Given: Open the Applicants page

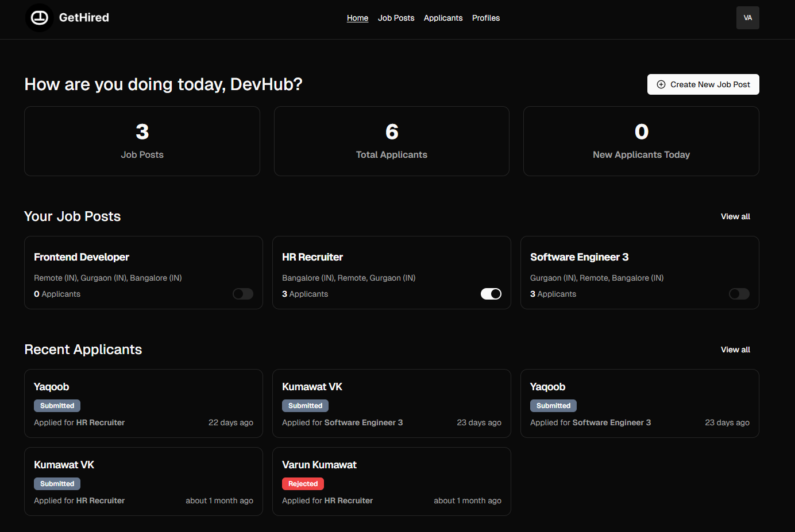Looking at the screenshot, I should pyautogui.click(x=443, y=18).
